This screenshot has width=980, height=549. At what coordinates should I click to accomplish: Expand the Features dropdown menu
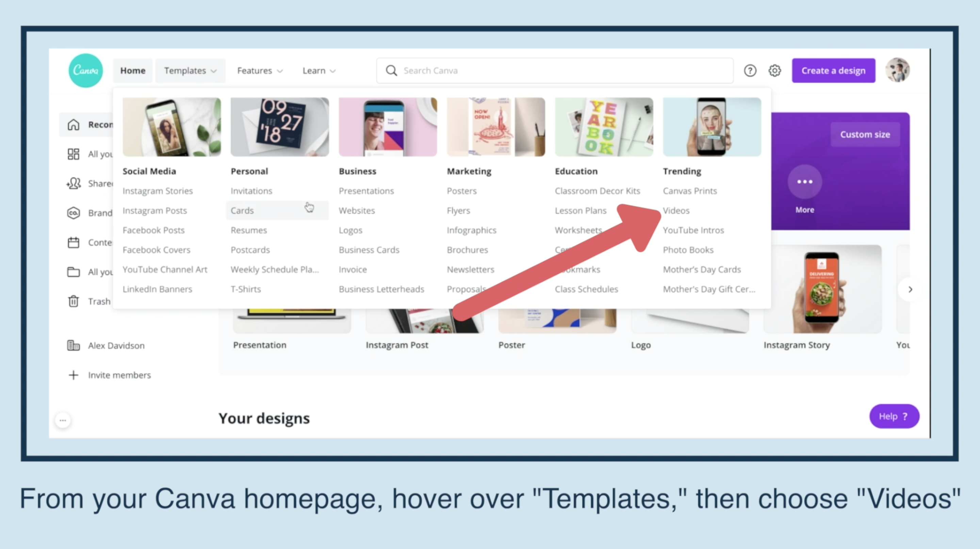tap(259, 70)
